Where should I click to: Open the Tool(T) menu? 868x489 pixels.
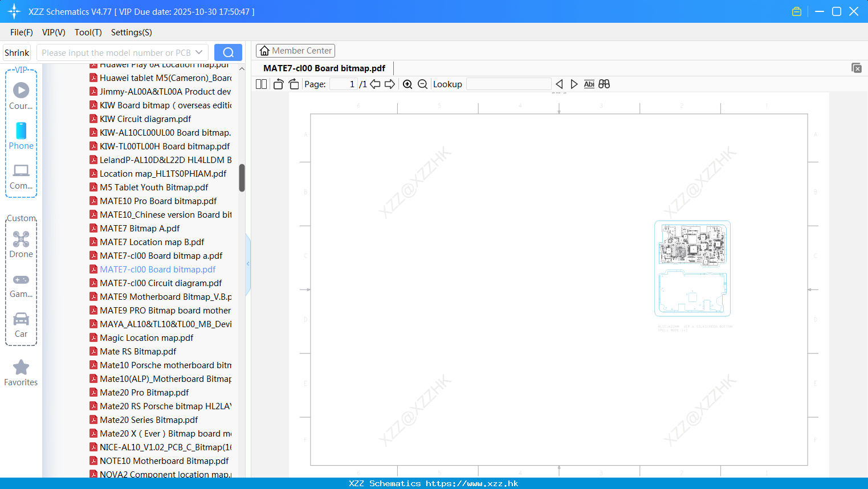[x=88, y=32]
